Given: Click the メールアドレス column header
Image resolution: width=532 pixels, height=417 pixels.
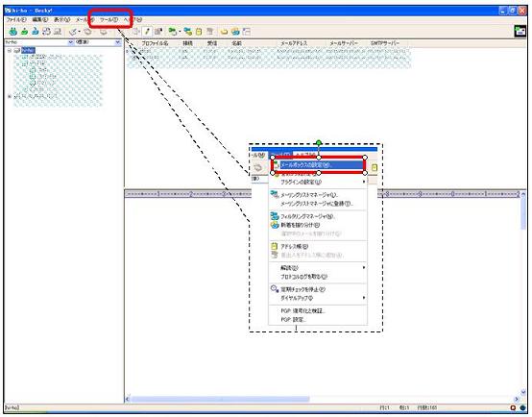Looking at the screenshot, I should [294, 43].
